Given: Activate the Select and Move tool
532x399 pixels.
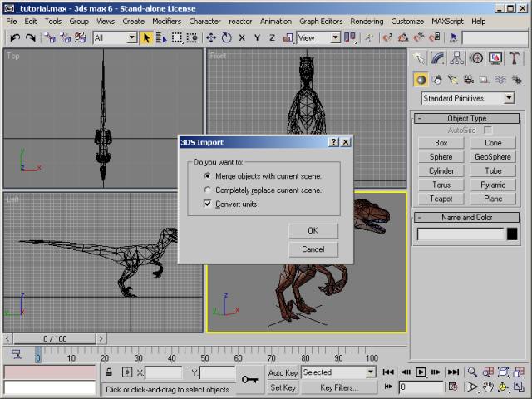Looking at the screenshot, I should 210,37.
